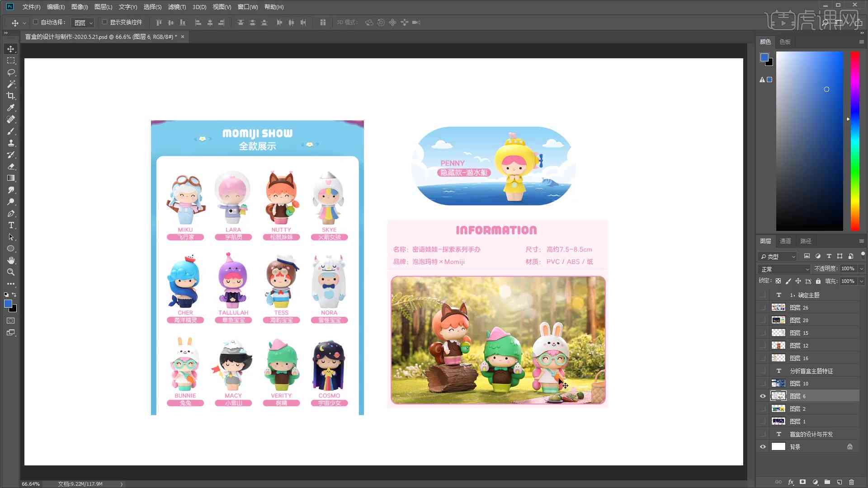Select the Crop tool
The image size is (868, 488).
coord(11,96)
